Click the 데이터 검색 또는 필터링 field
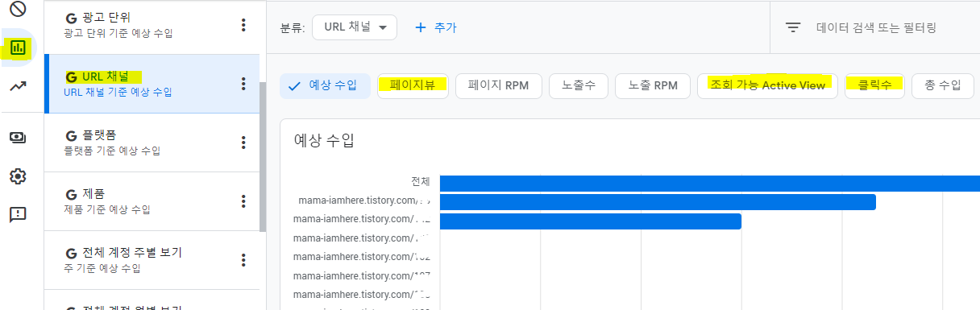Viewport: 980px width, 310px height. 876,27
